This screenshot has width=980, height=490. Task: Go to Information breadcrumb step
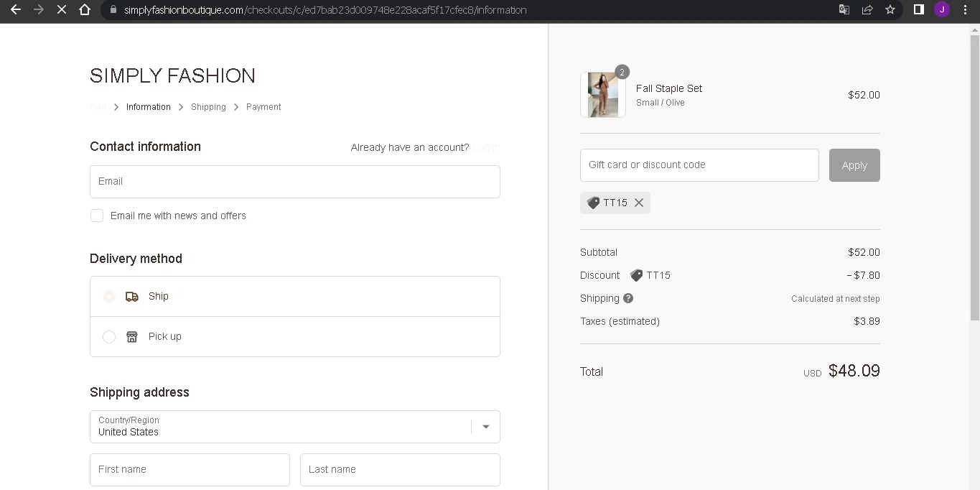[x=149, y=107]
